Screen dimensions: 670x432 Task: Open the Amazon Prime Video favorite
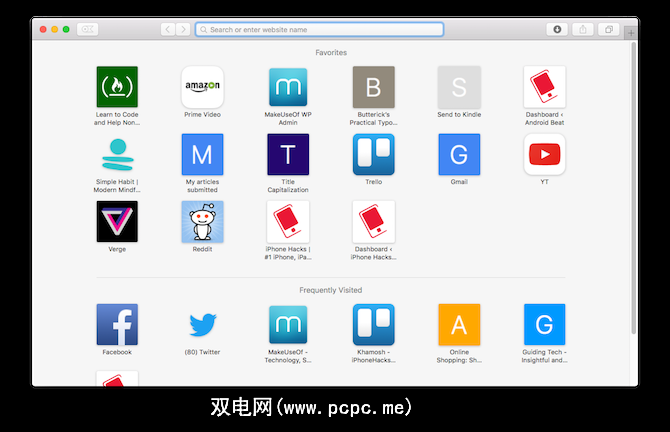(203, 87)
